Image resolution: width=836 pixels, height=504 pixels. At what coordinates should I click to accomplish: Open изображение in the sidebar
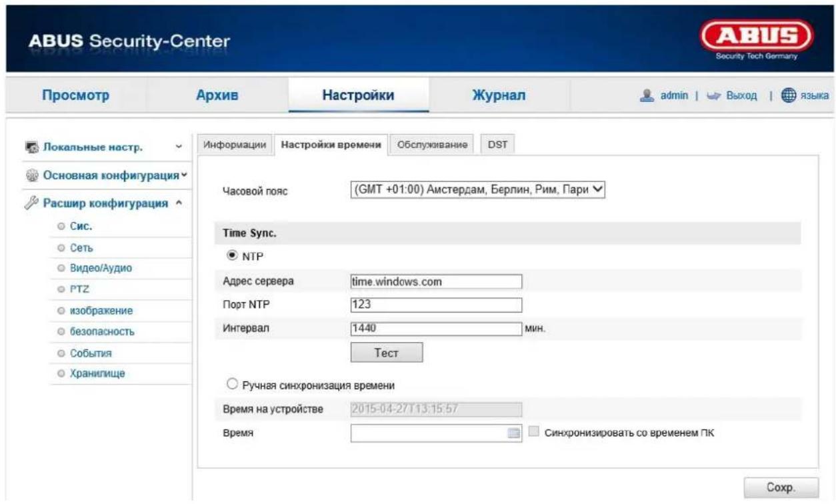pos(101,311)
